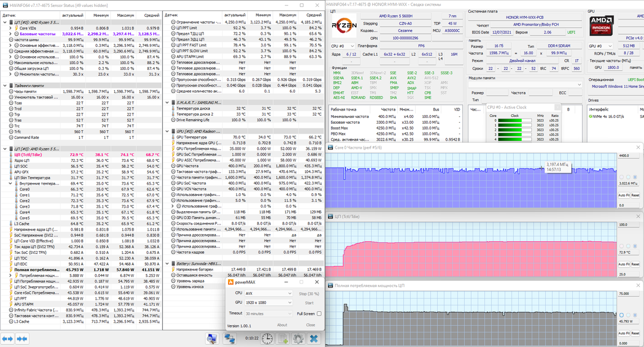Open the GPU resolution 1920 x 1080 dropdown

[x=268, y=302]
